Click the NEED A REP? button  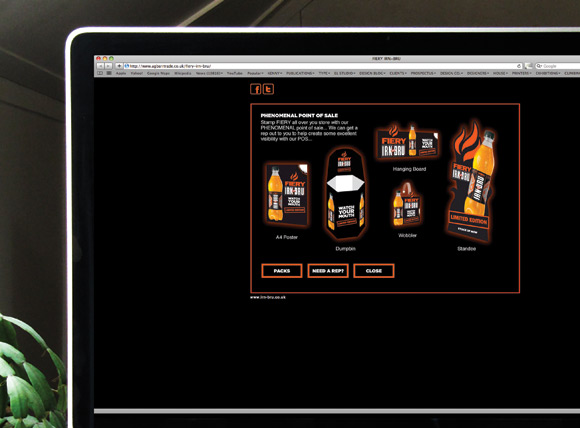tap(328, 271)
